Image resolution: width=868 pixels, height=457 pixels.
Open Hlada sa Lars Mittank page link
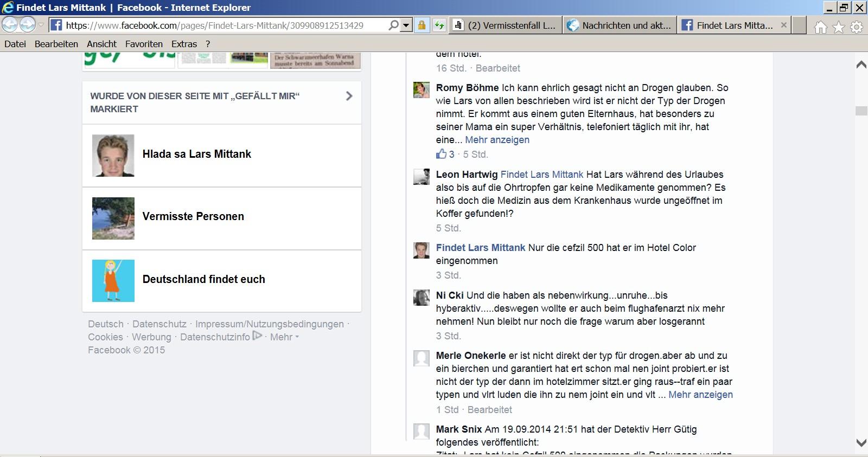pyautogui.click(x=197, y=154)
